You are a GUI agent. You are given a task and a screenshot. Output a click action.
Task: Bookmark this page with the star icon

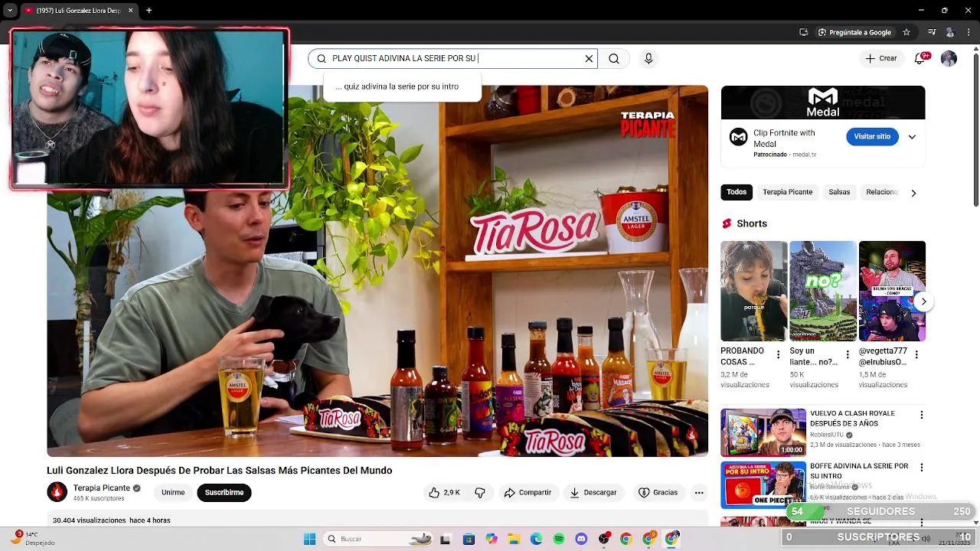pos(906,32)
